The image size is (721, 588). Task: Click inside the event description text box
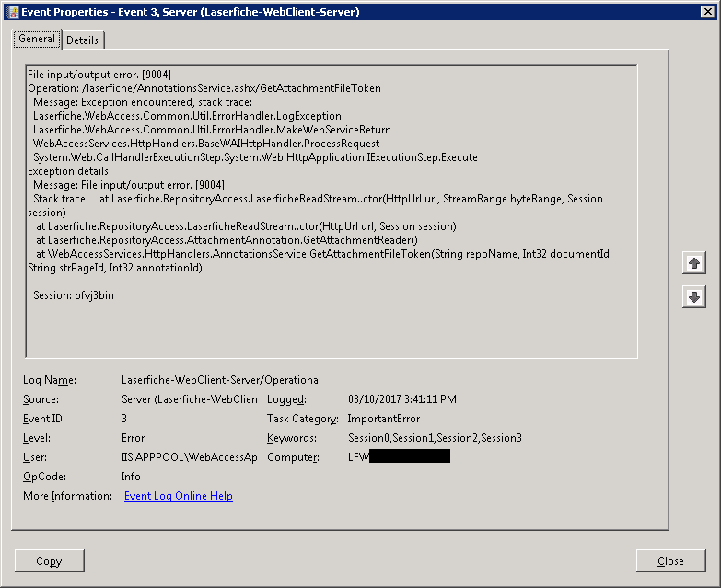coord(331,212)
